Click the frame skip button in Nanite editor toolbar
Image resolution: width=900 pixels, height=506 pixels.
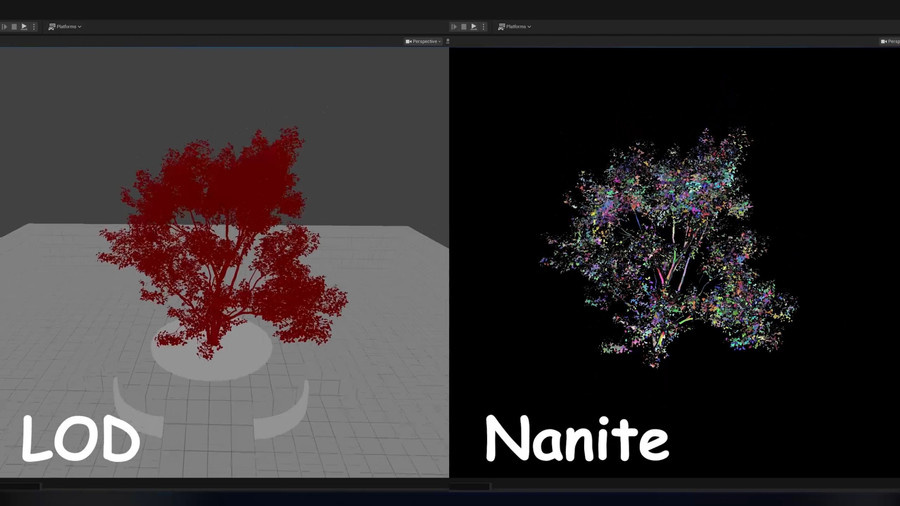pyautogui.click(x=454, y=26)
